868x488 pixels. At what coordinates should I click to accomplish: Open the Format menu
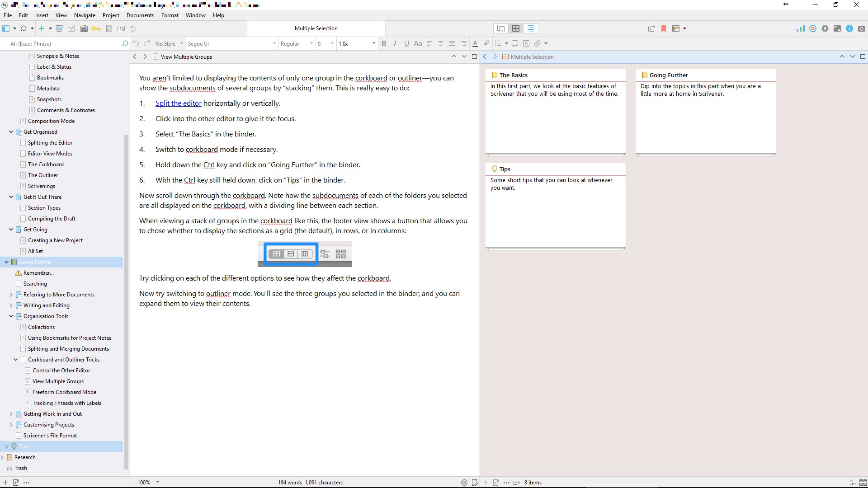[170, 15]
